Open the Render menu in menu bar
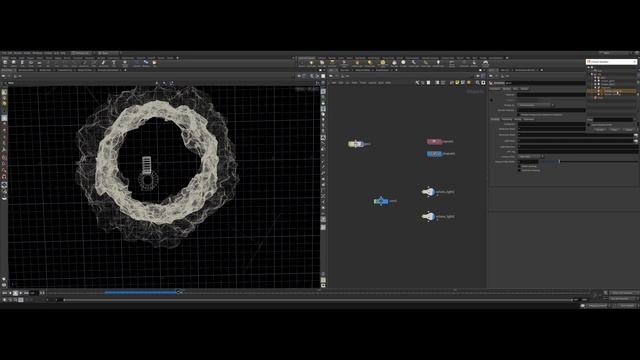 tap(18, 53)
